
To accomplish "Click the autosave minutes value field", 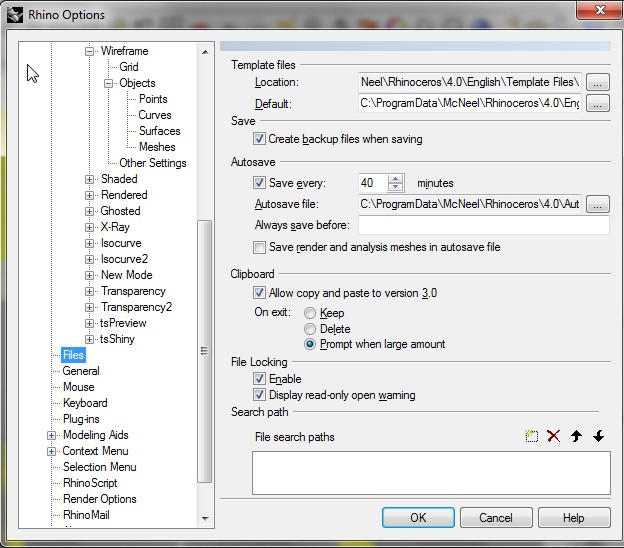I will pyautogui.click(x=373, y=183).
